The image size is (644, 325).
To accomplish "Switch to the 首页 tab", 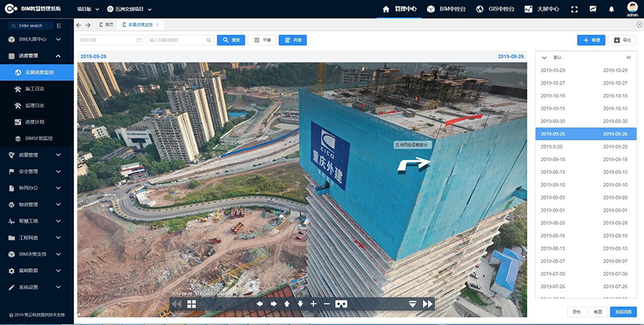I will click(x=107, y=24).
